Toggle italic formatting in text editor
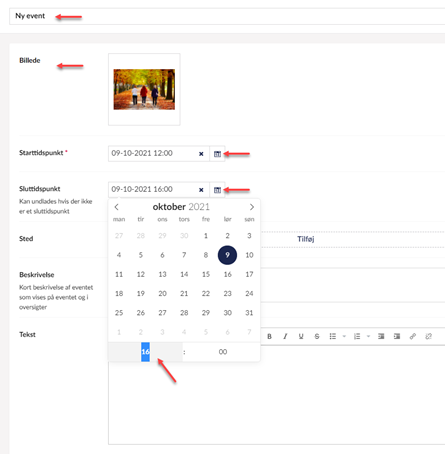This screenshot has width=445, height=454. [x=285, y=336]
